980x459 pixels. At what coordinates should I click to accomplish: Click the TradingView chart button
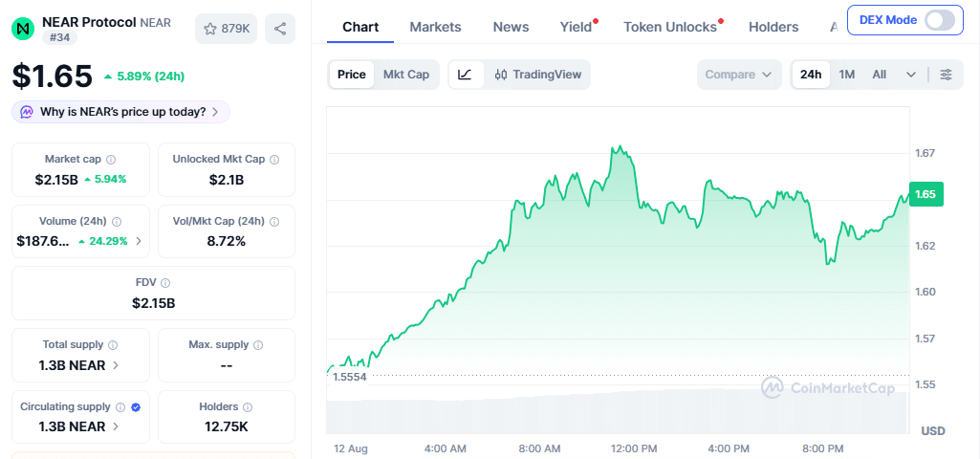pos(537,75)
